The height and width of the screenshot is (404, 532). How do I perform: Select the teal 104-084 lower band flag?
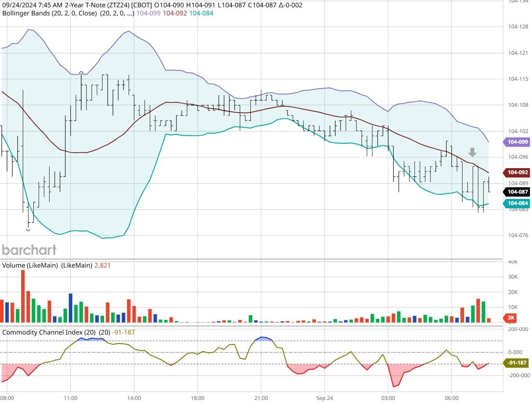tap(517, 203)
